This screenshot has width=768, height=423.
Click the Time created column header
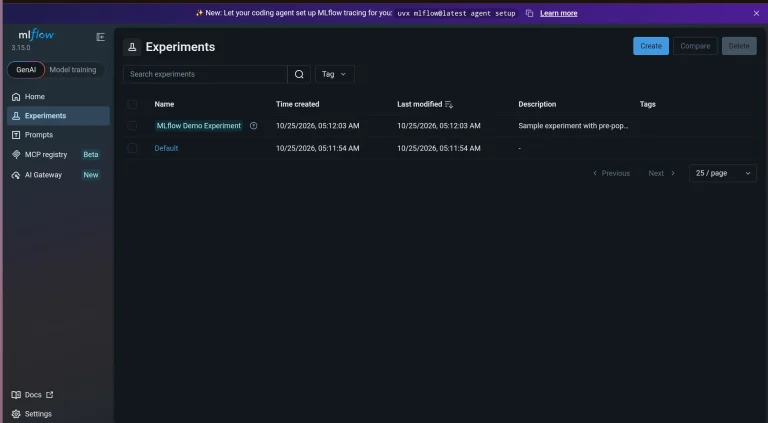297,104
